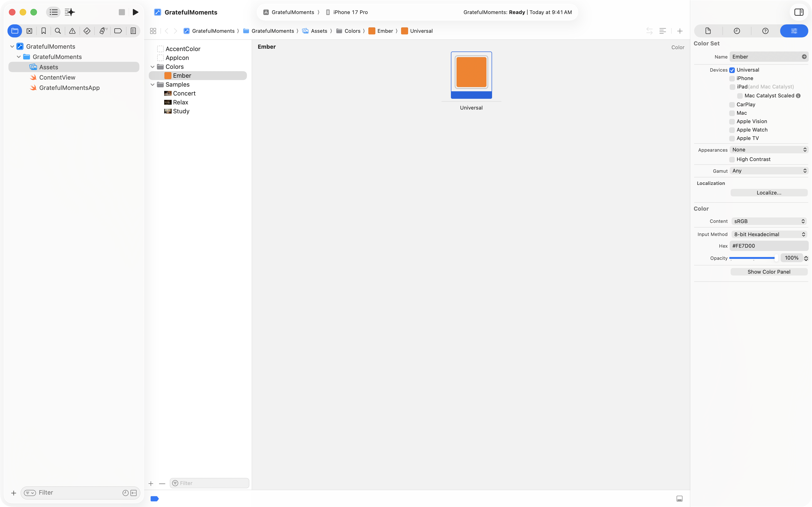The image size is (812, 507).
Task: Open the Report navigator icon
Action: click(x=133, y=31)
